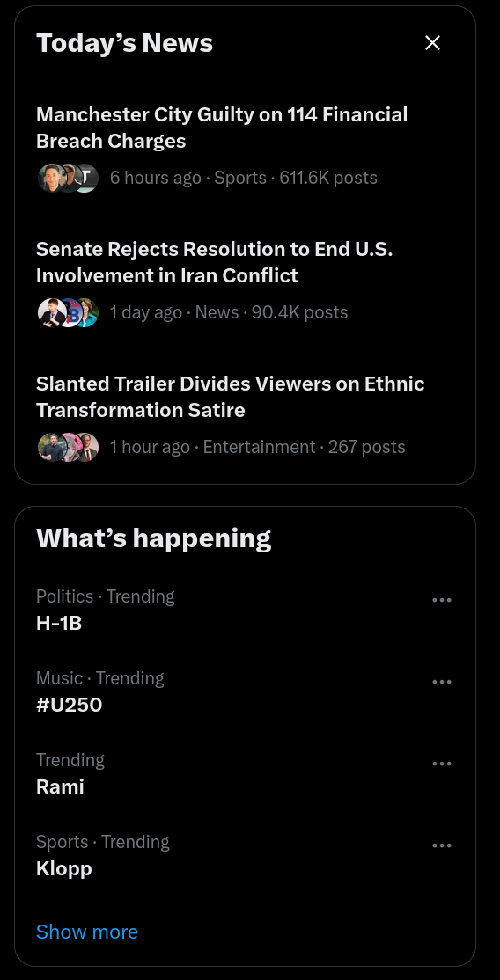Open Manchester City Guilty headline
The image size is (500, 980).
click(222, 128)
